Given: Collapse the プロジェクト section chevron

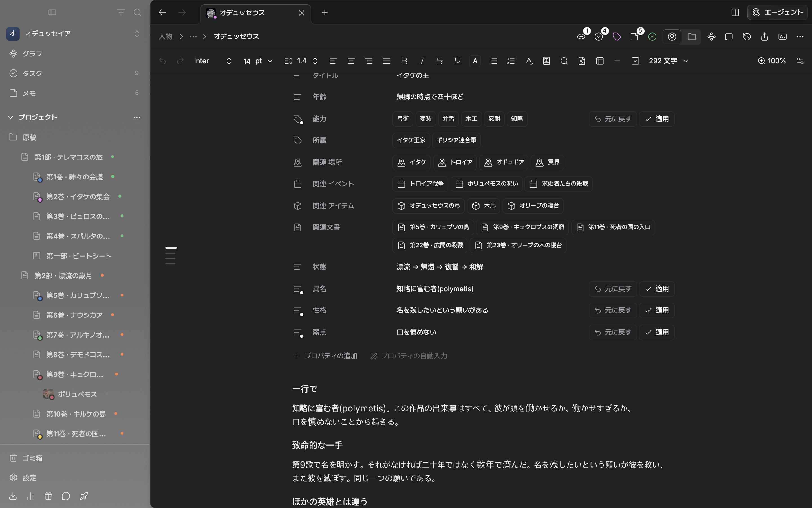Looking at the screenshot, I should coord(11,117).
